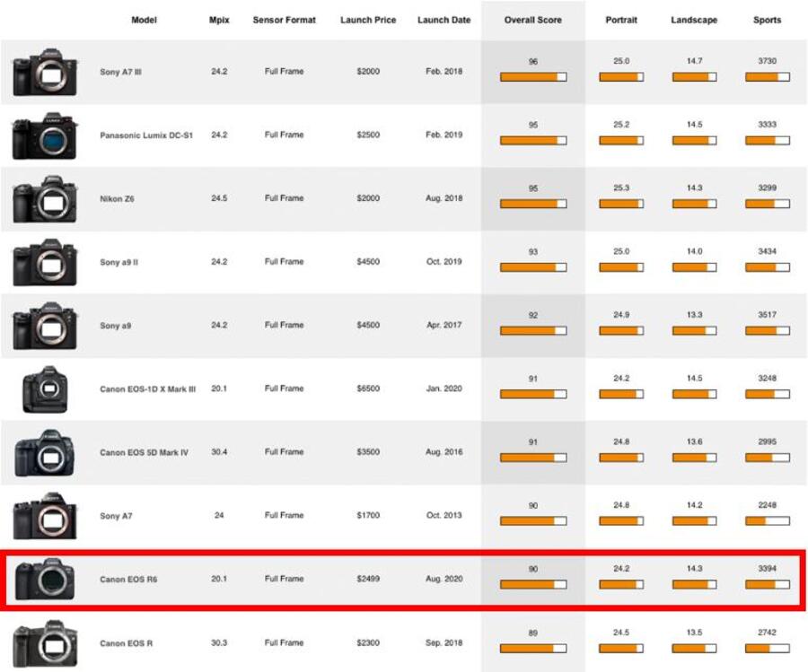Click the Sony A7 sports score bar
Screen dimensions: 808x672
[767, 520]
